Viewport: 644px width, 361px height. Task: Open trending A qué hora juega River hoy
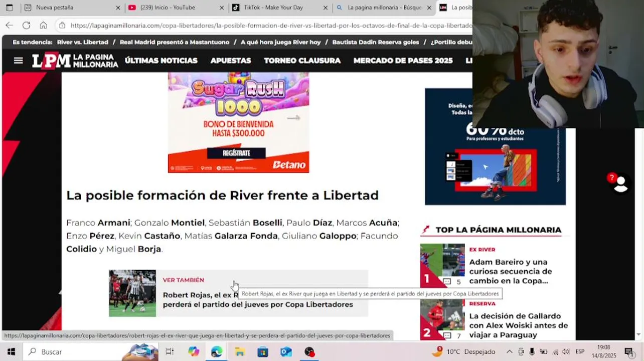point(281,42)
